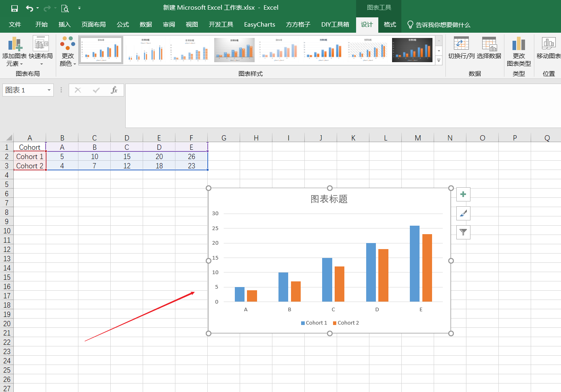Click the green plus chart elements button
The image size is (561, 392).
463,194
